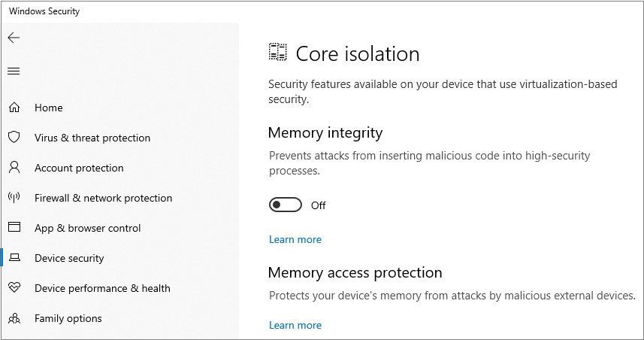Turn on the Memory integrity toggle

click(286, 205)
